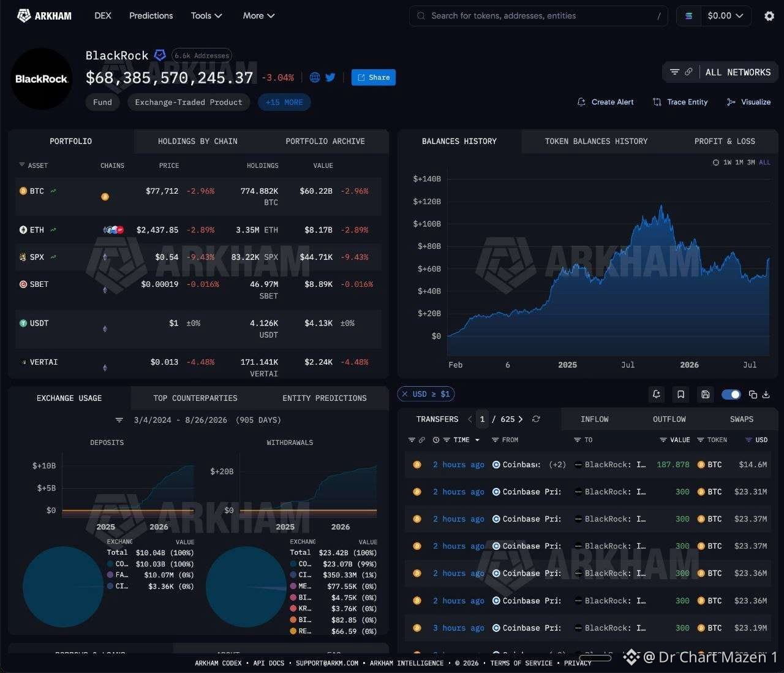Click the Exchange-Traded Product tag
Image resolution: width=784 pixels, height=673 pixels.
(x=189, y=102)
